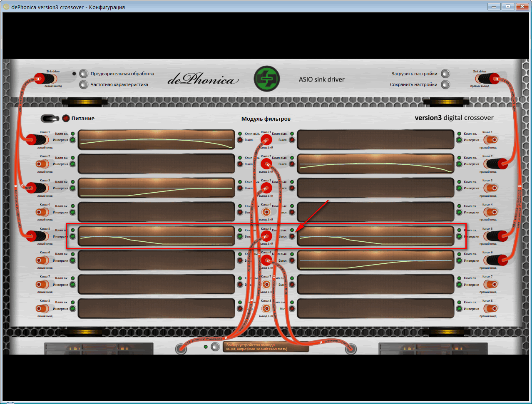This screenshot has height=404, width=532.
Task: Open empty right Канал 8 filter display
Action: (x=375, y=309)
